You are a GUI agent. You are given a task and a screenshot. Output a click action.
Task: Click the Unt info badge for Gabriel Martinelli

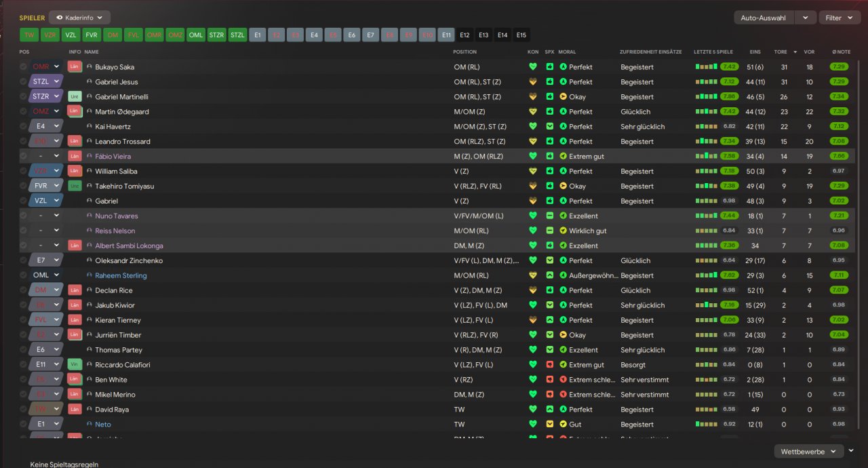point(75,96)
